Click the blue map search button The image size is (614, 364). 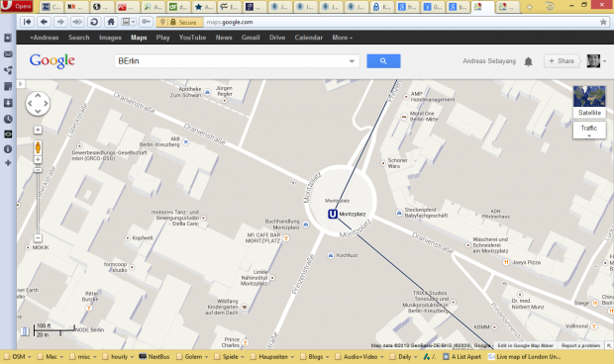click(383, 61)
